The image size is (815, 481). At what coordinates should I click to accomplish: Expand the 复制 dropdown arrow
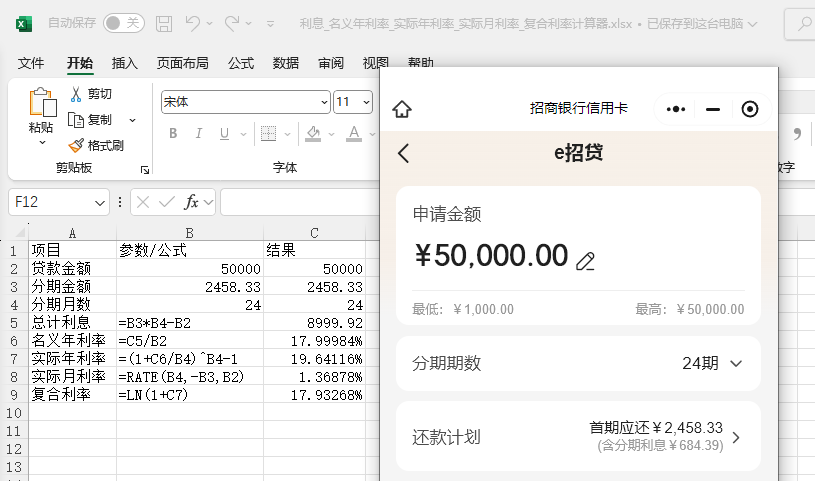click(x=133, y=120)
